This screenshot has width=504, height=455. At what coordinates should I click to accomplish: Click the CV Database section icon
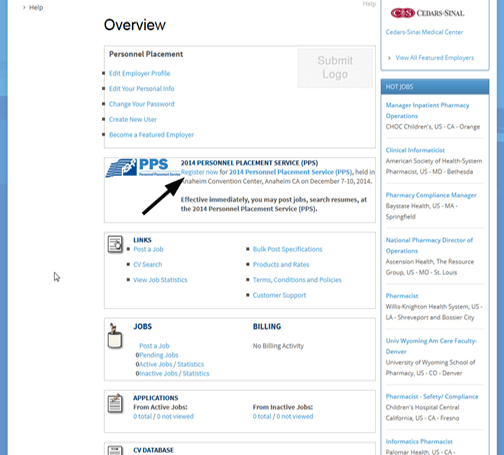tap(115, 450)
